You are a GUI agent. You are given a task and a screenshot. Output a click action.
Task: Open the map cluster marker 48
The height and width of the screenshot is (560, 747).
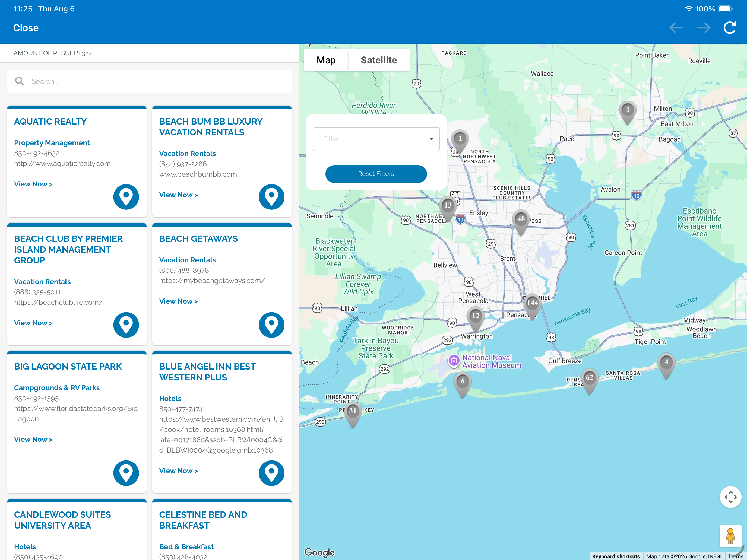click(521, 222)
